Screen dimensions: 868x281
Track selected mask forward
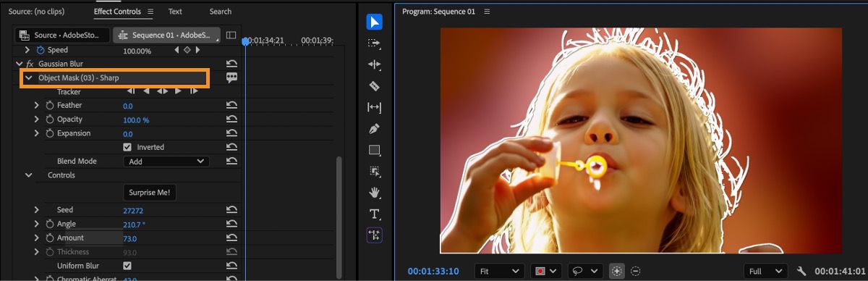coord(178,91)
